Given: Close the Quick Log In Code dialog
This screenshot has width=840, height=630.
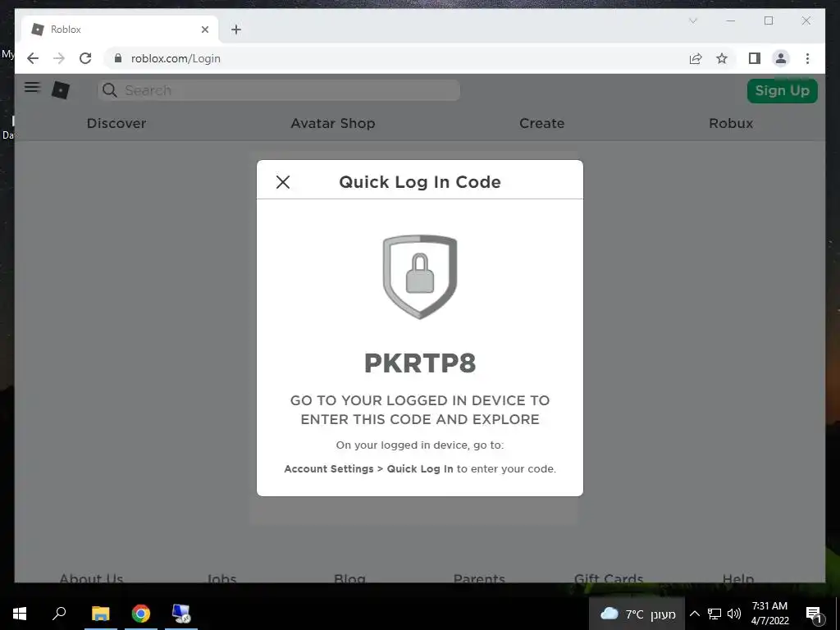Looking at the screenshot, I should pos(283,182).
